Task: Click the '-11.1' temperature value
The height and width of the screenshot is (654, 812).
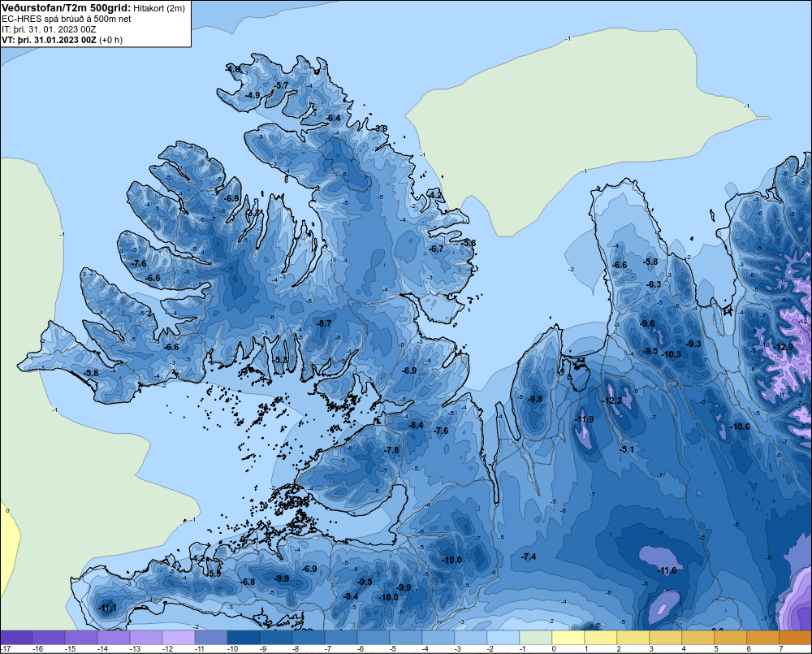Action: point(106,609)
